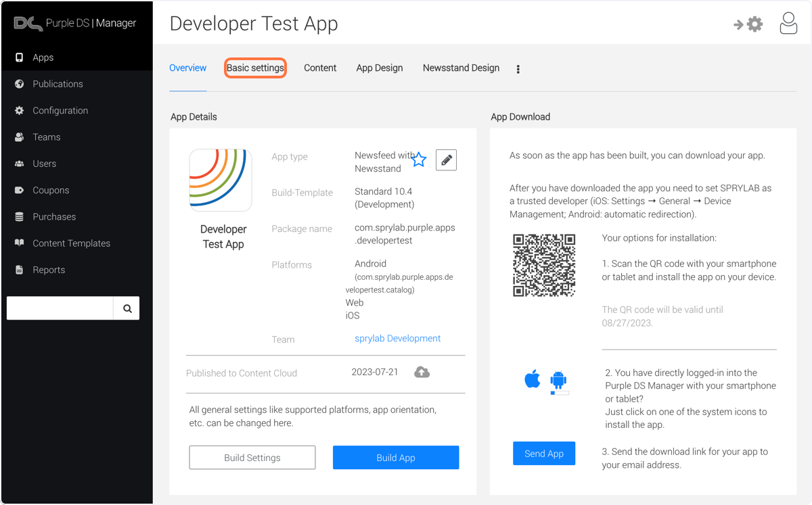The width and height of the screenshot is (812, 505).
Task: Select Purchases in the sidebar menu
Action: (76, 216)
